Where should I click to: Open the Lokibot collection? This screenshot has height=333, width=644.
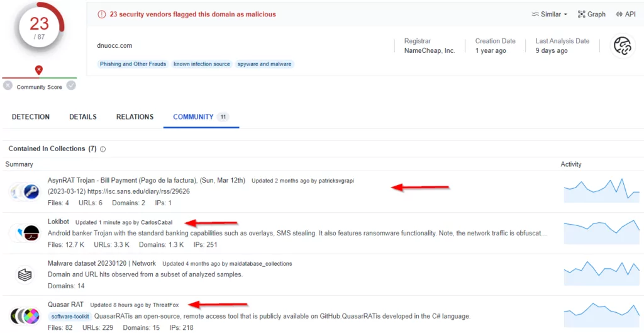coord(58,222)
